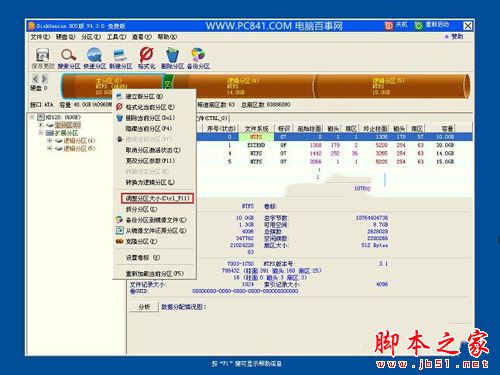Go to previous disk with left arrow
500x375 pixels.
pos(35,79)
